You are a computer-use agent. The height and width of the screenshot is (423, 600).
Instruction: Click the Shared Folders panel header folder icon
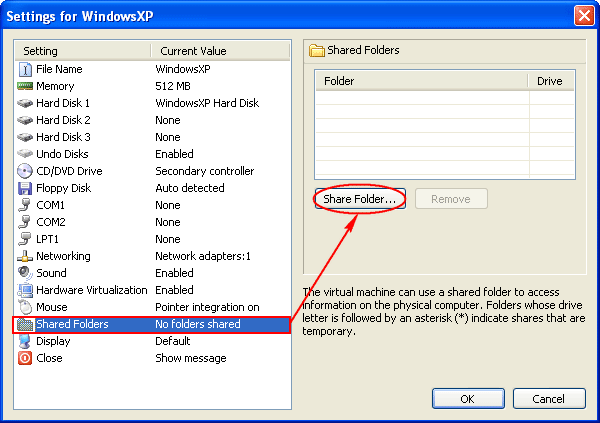tap(317, 51)
